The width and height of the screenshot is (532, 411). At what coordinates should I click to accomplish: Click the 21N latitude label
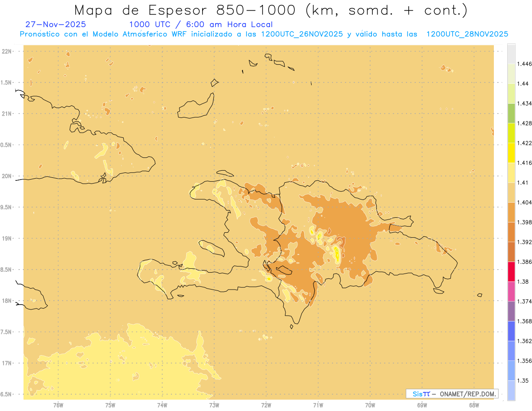point(7,114)
